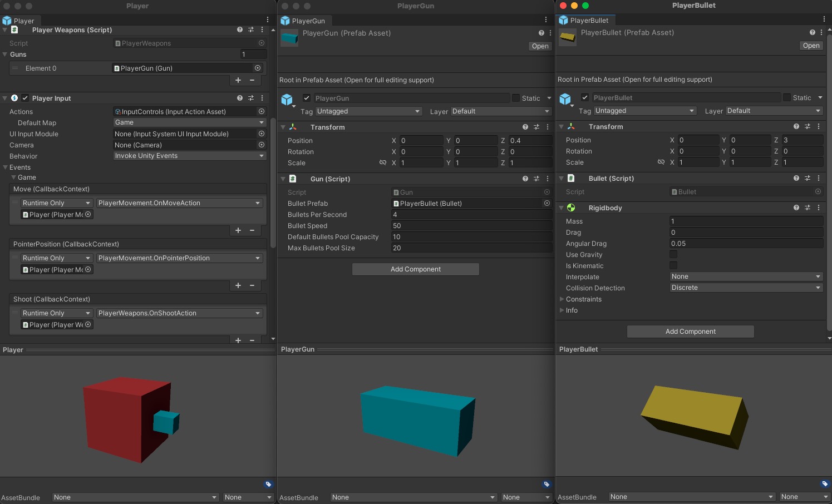Open Shoot event Runtime Only dropdown
The width and height of the screenshot is (832, 504).
(56, 313)
